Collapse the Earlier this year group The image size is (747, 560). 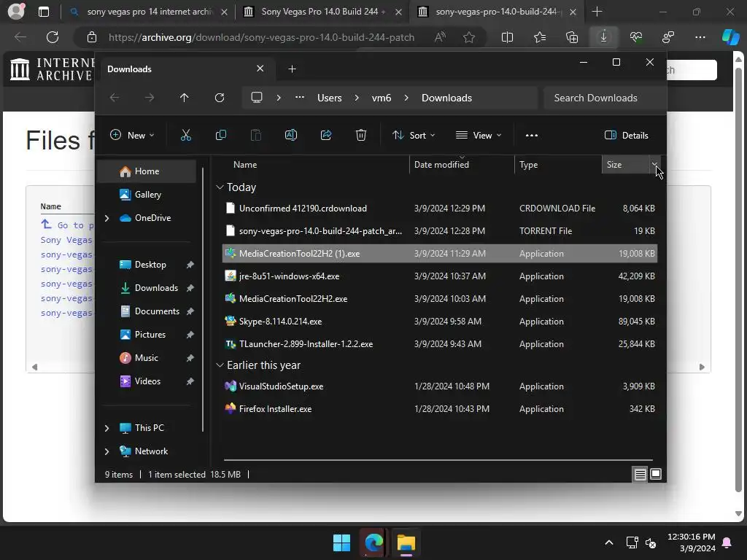[220, 365]
